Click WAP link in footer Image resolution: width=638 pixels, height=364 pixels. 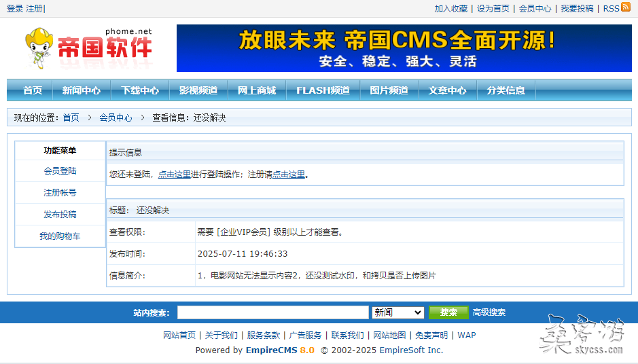tap(466, 335)
